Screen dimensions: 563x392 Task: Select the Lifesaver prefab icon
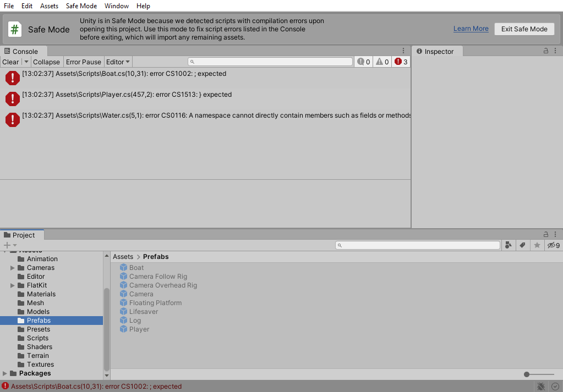pyautogui.click(x=123, y=311)
